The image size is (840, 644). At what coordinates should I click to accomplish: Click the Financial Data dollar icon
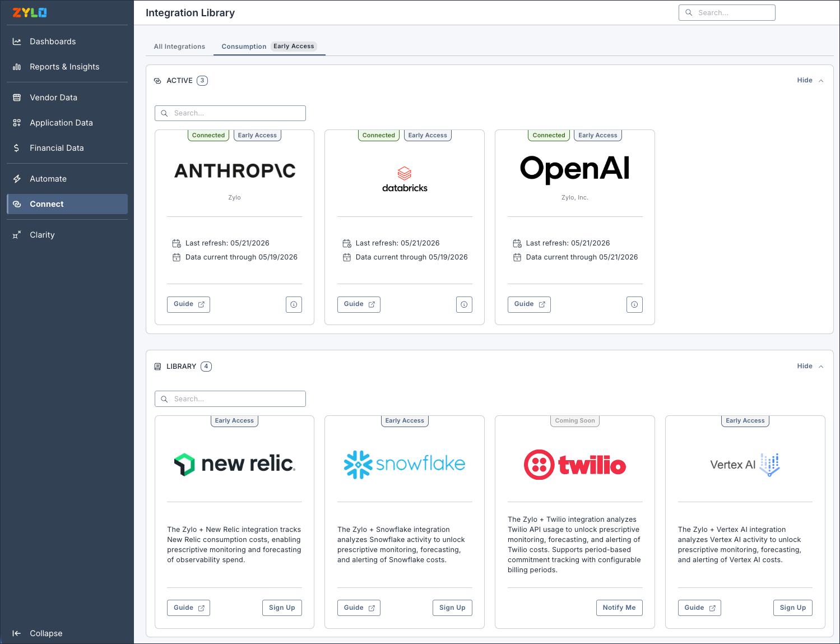click(17, 148)
